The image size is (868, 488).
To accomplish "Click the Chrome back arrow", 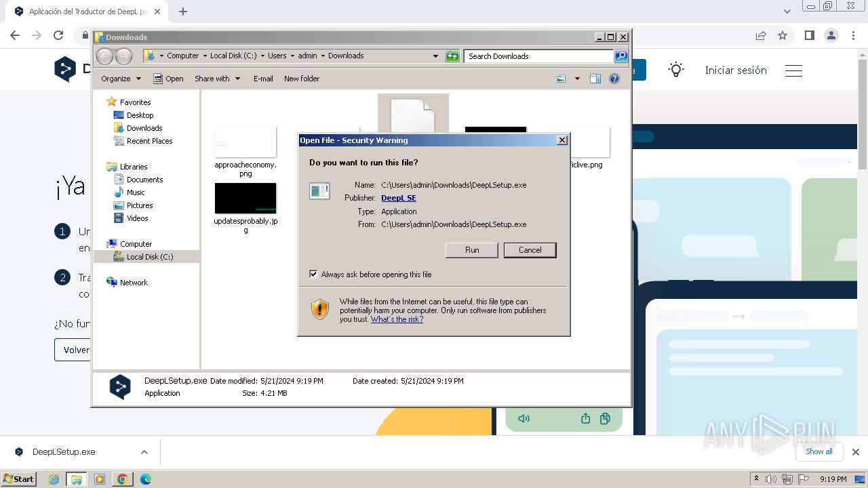I will 15,35.
